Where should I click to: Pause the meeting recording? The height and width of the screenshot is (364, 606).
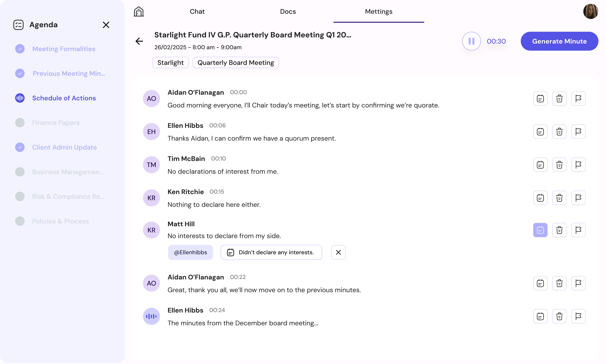click(471, 41)
